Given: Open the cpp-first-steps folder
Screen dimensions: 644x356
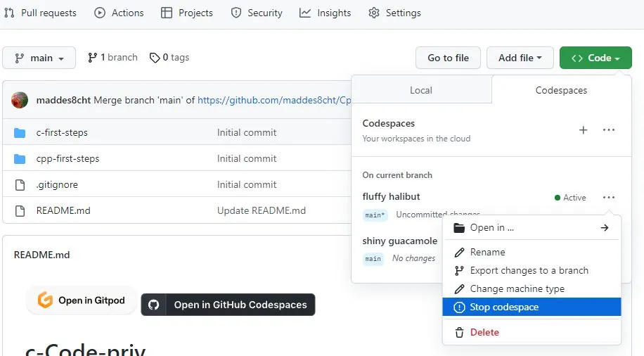Looking at the screenshot, I should pyautogui.click(x=67, y=158).
